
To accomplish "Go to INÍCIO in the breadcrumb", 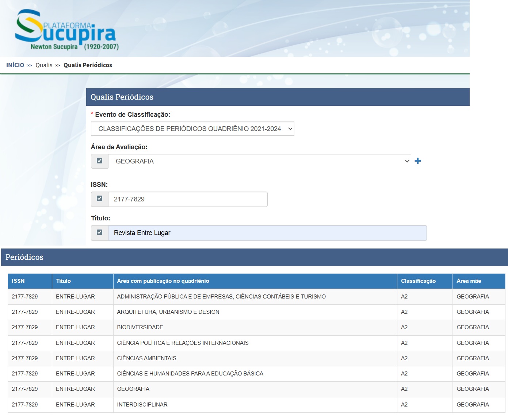I will tap(15, 65).
